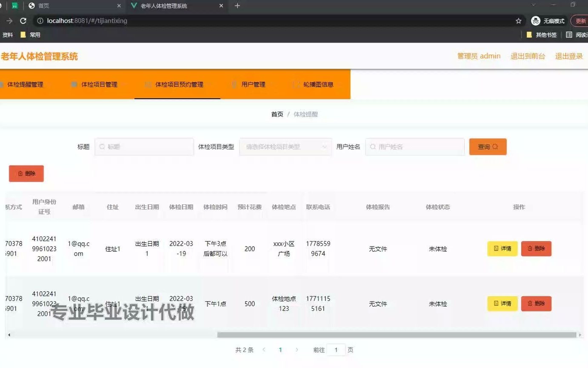588x368 pixels.
Task: Delete the 体检地点123 row
Action: [536, 303]
